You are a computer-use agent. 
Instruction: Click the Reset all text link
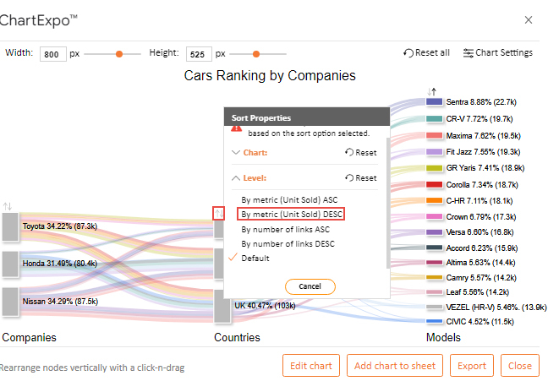(432, 52)
